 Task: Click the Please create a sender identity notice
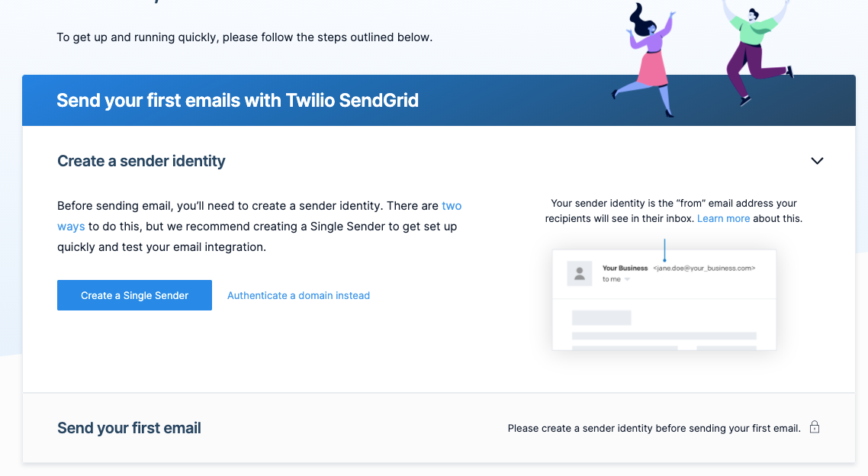click(x=654, y=429)
